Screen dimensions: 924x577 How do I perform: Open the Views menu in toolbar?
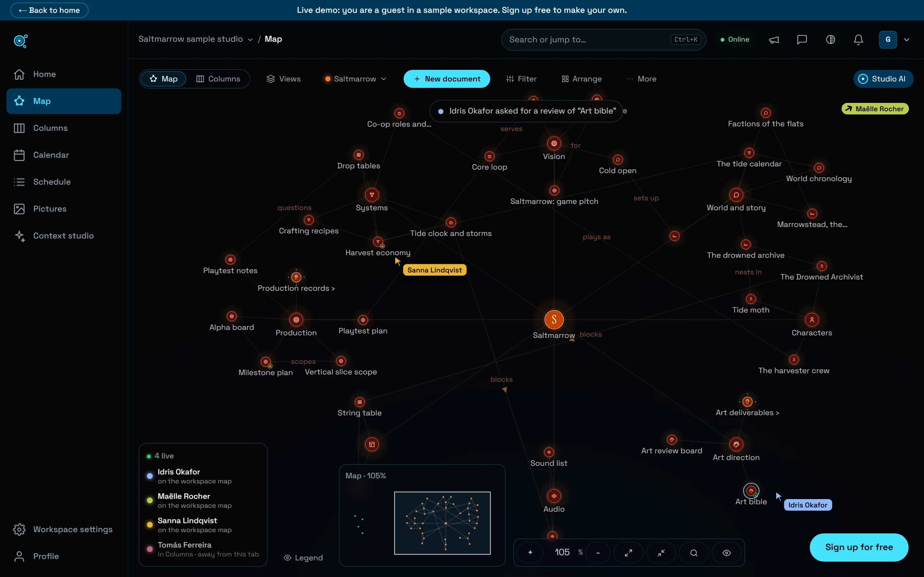click(x=284, y=79)
